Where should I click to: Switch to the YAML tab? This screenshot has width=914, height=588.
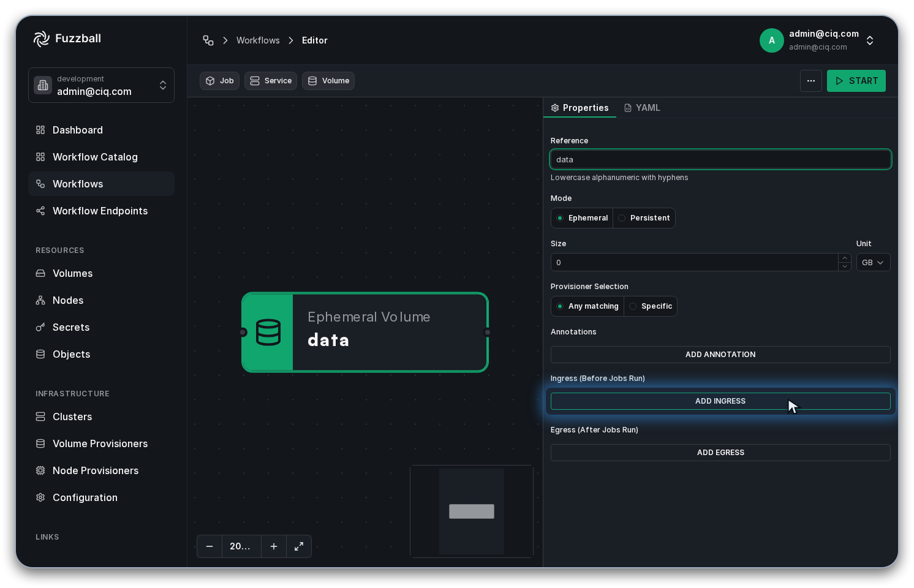642,108
